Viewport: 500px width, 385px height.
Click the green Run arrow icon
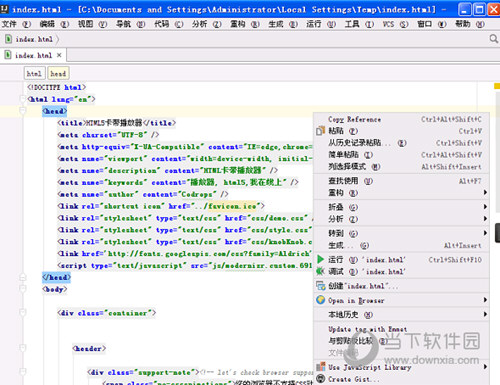(321, 259)
